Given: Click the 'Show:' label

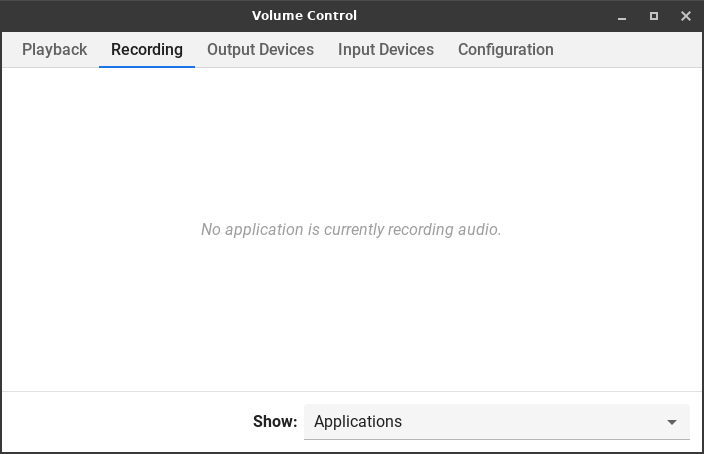Looking at the screenshot, I should pyautogui.click(x=275, y=422).
